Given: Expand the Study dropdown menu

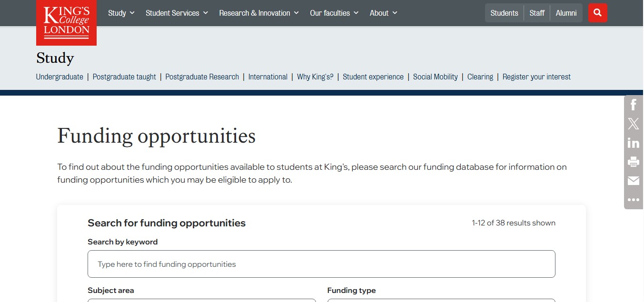Looking at the screenshot, I should tap(121, 13).
